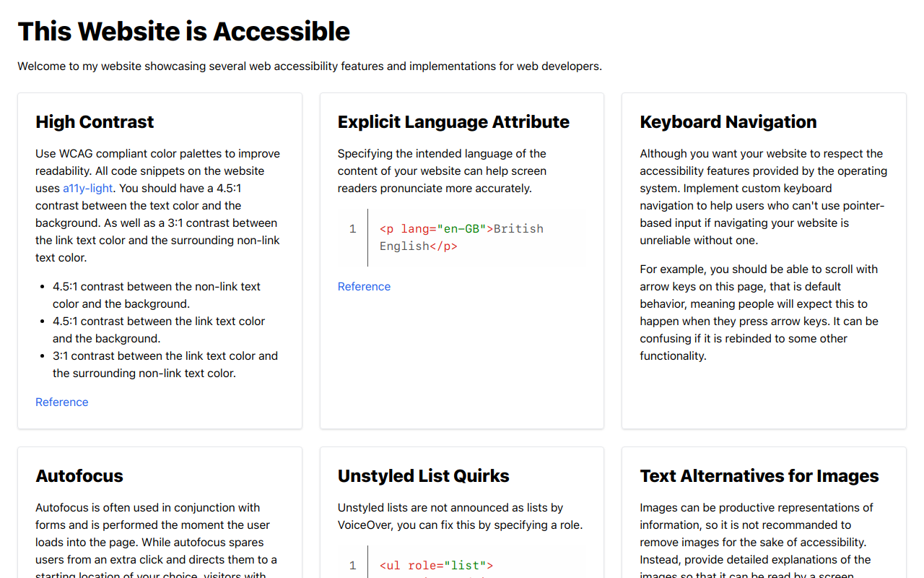Click line number 1 beside the ul role snippet
Image resolution: width=924 pixels, height=578 pixels.
(x=352, y=566)
